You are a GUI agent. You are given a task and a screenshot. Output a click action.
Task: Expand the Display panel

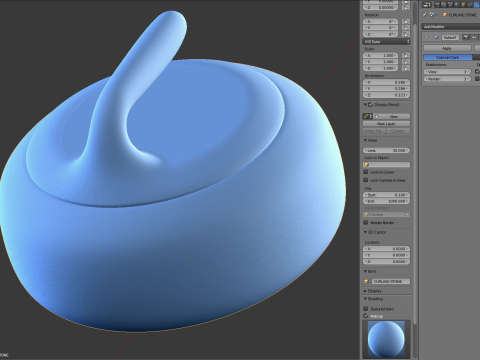pyautogui.click(x=365, y=291)
